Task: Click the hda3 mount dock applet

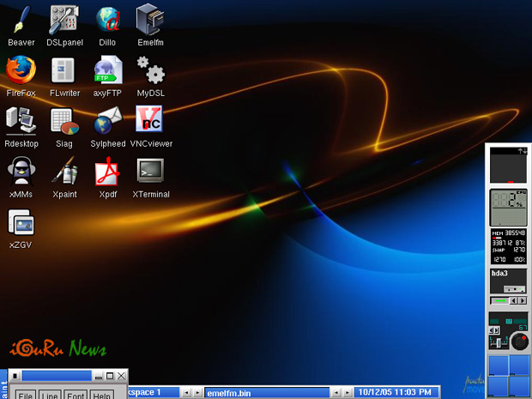Action: click(x=508, y=280)
